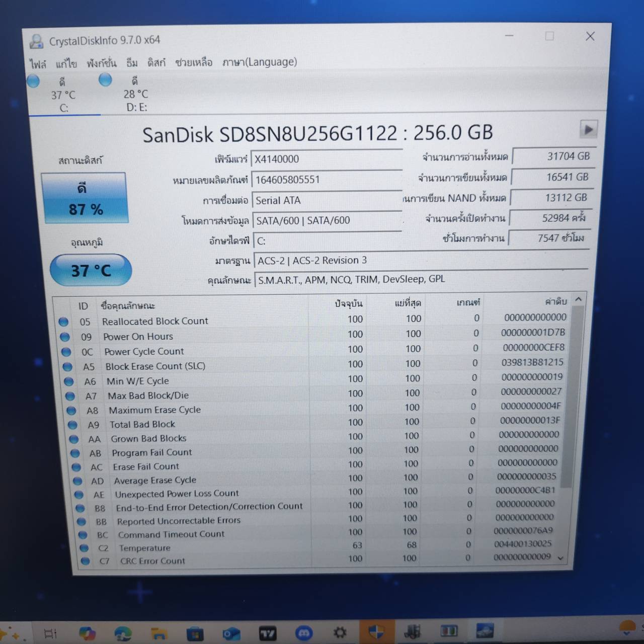Select the D: E: drive status circle
Screen dimensions: 644x644
coord(105,79)
